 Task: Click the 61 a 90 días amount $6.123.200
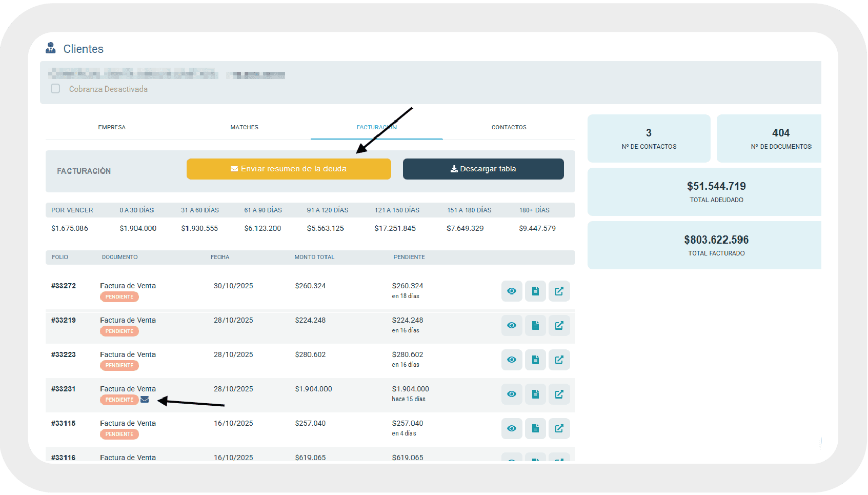[x=263, y=228]
